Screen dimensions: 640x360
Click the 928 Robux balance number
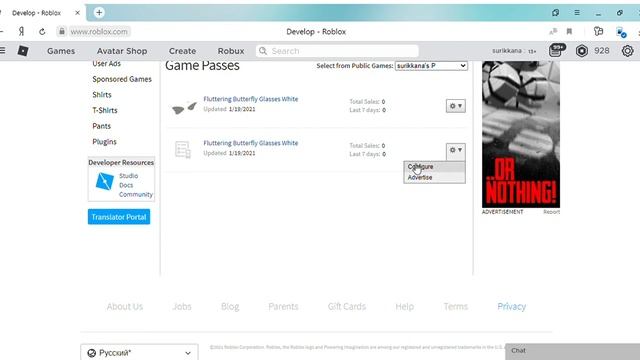click(602, 51)
